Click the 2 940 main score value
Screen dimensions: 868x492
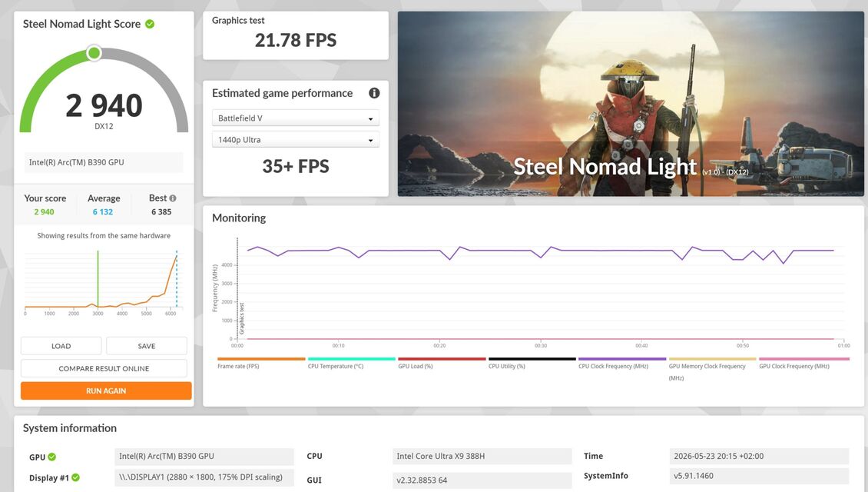(104, 105)
